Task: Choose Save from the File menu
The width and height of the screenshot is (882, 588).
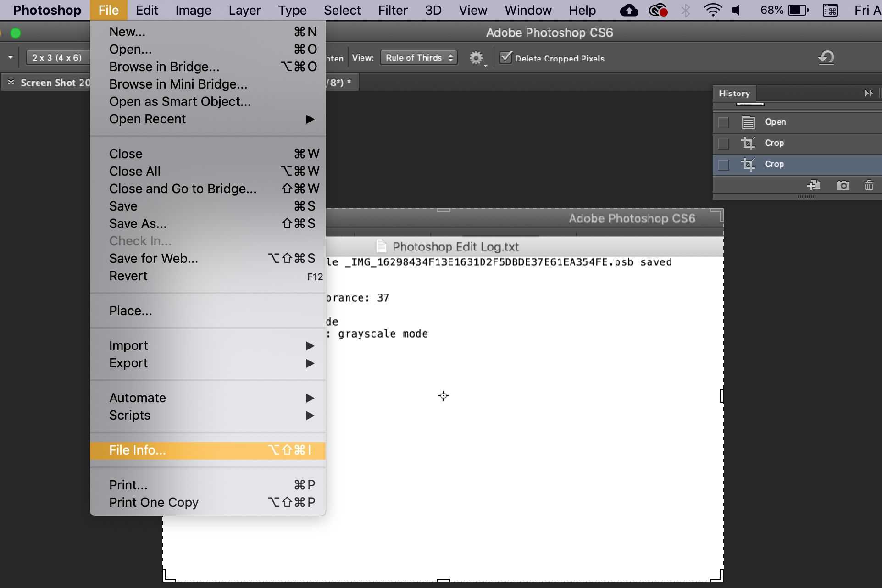Action: tap(208, 206)
